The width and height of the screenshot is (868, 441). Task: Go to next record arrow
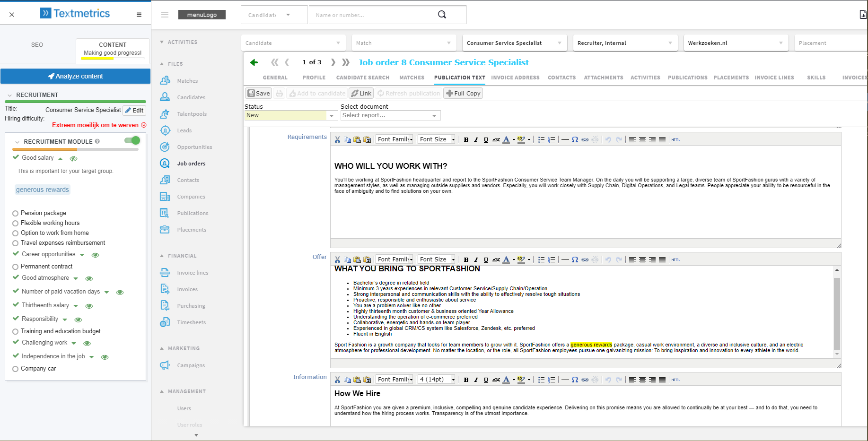pos(333,62)
